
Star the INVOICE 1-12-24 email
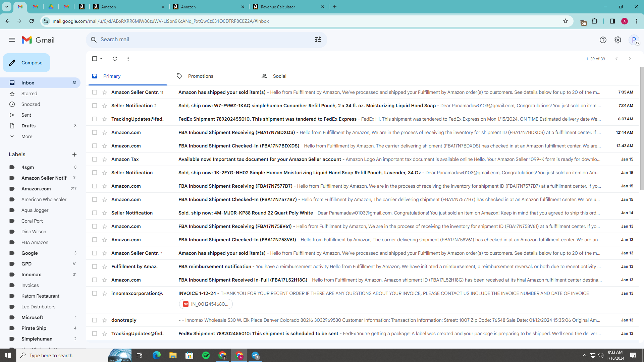pos(105,293)
